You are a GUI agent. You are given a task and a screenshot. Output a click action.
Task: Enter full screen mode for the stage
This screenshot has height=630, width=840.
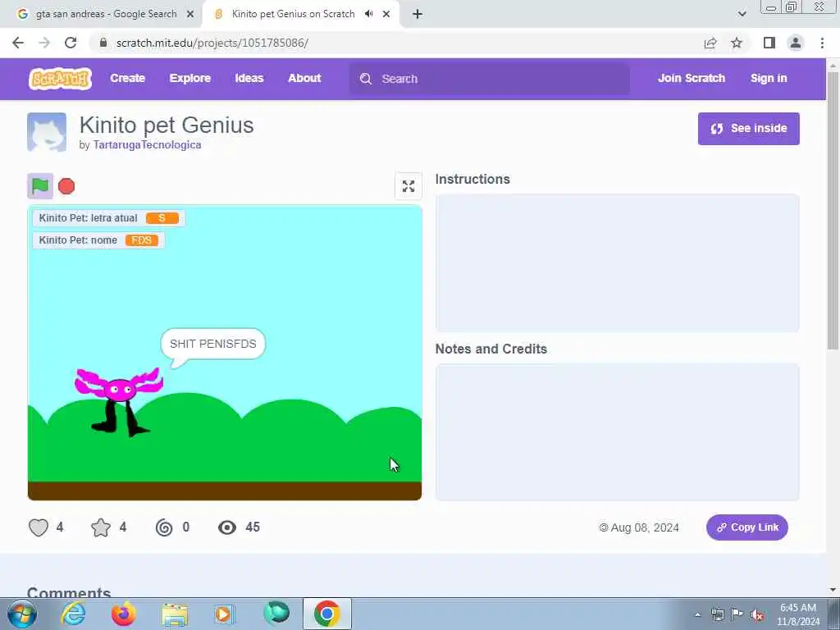(x=409, y=186)
